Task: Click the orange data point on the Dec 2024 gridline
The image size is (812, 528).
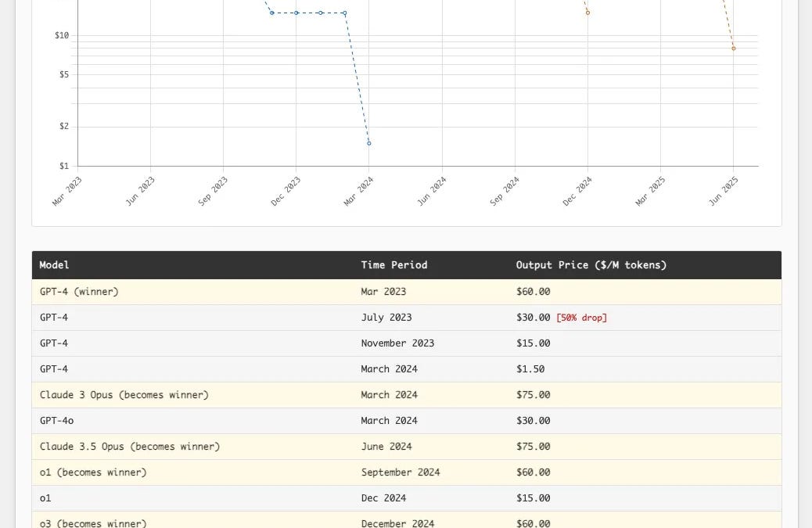Action: [x=587, y=13]
